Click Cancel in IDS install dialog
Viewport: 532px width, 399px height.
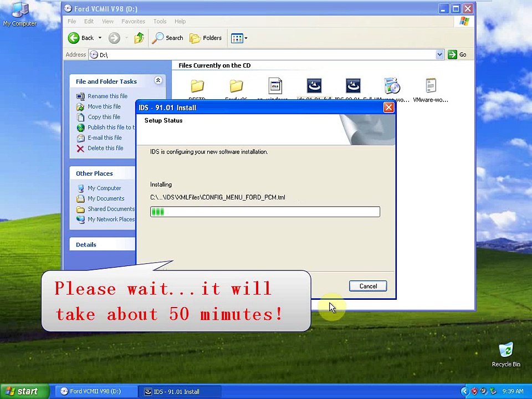(368, 286)
